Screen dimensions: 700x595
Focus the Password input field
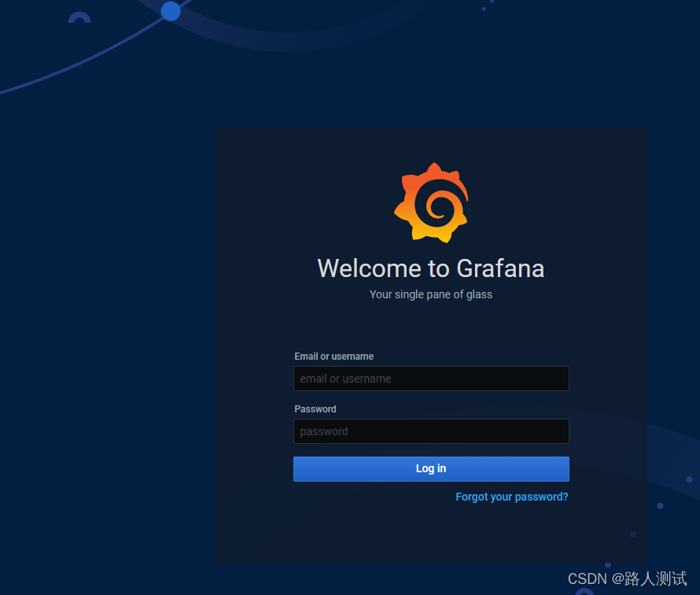click(431, 431)
